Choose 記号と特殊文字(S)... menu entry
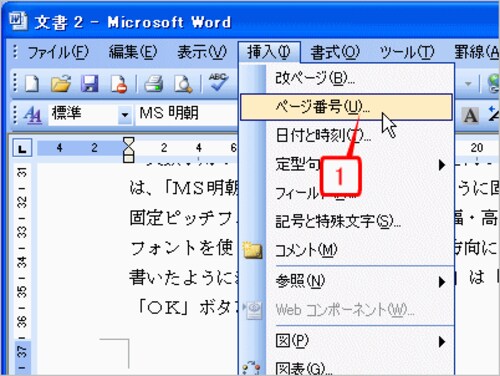Image resolution: width=500 pixels, height=376 pixels. [347, 221]
